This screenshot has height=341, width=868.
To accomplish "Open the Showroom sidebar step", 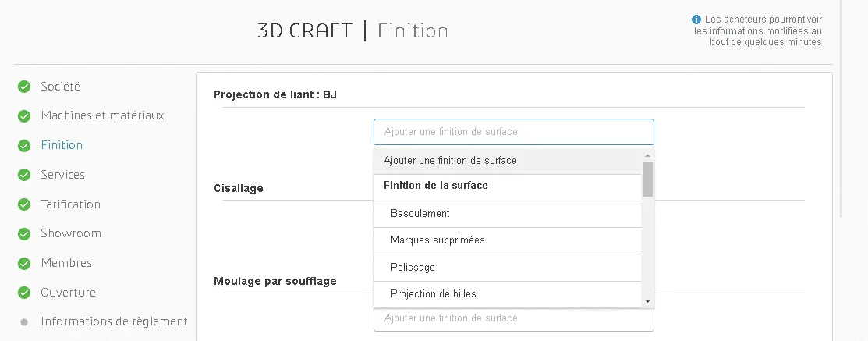I will [71, 233].
